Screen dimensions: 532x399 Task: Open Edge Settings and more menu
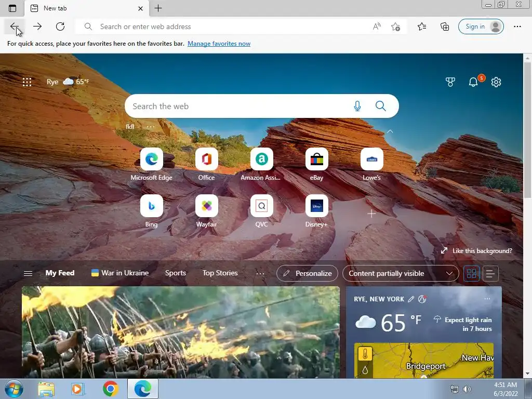pos(517,26)
